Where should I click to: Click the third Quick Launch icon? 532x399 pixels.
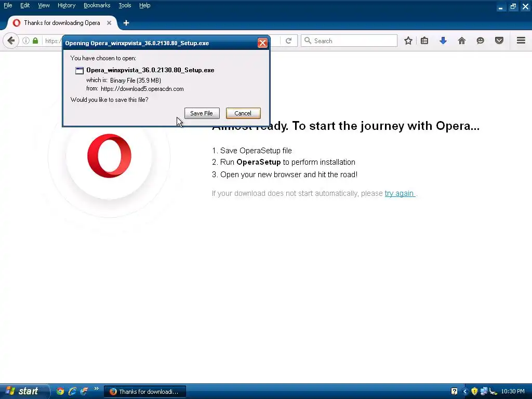coord(84,391)
